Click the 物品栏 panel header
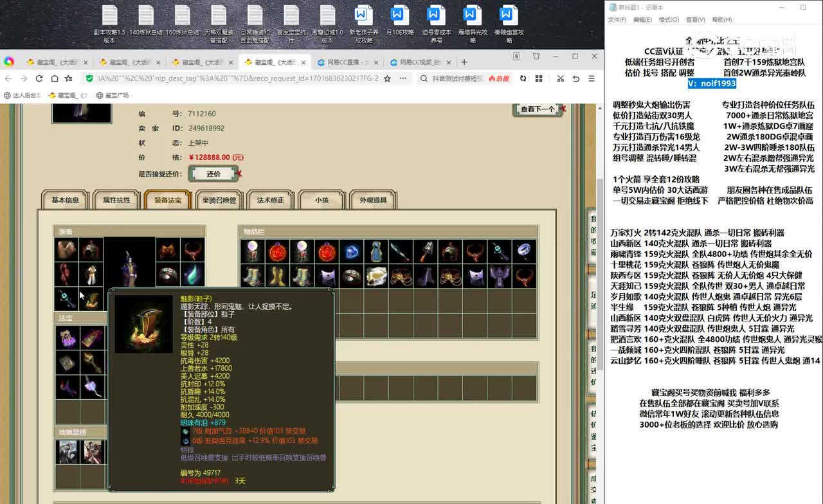 point(388,231)
